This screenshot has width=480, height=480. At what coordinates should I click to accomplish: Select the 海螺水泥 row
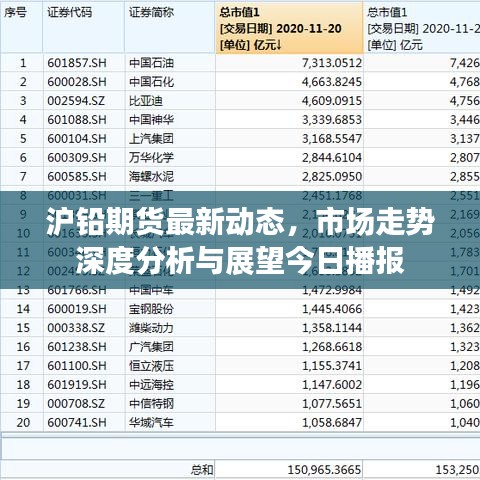tap(240, 176)
